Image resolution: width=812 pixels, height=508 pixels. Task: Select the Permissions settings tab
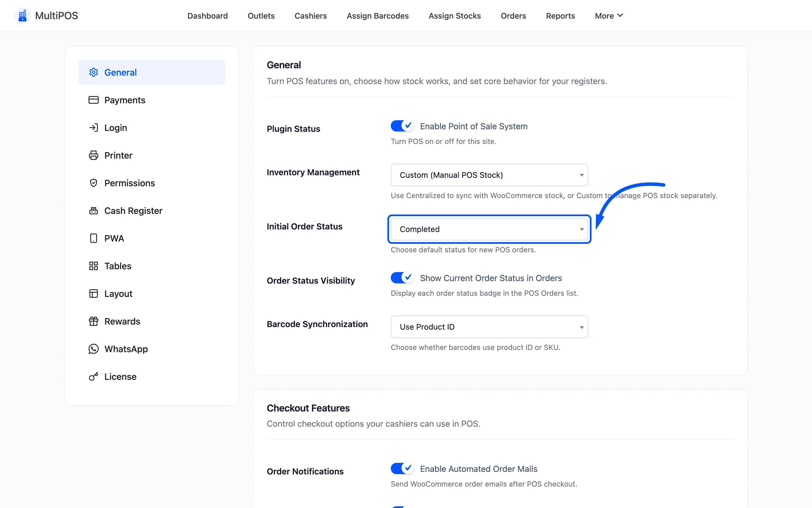click(152, 183)
